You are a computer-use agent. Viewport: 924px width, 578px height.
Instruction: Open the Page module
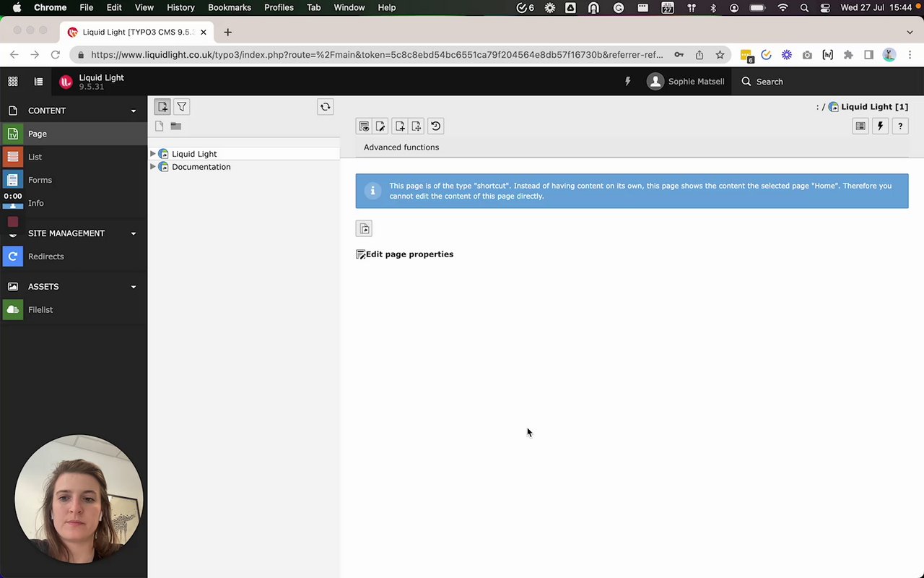[74, 134]
